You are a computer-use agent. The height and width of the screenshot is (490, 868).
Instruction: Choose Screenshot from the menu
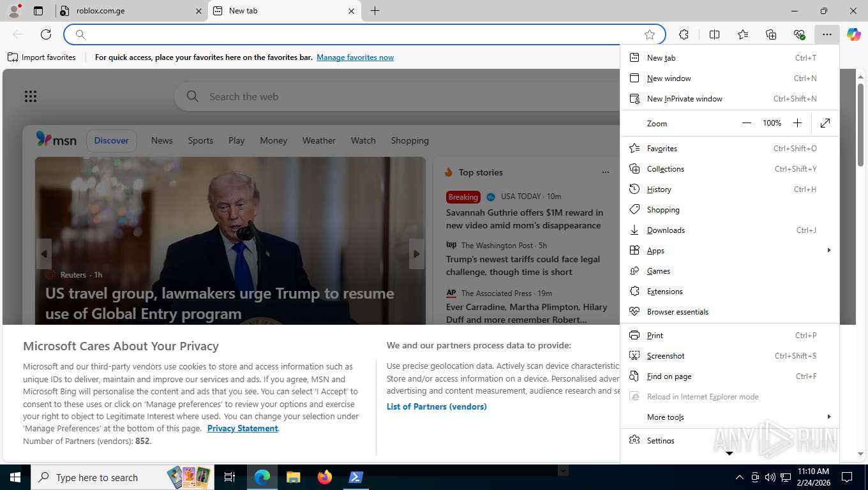(x=730, y=355)
